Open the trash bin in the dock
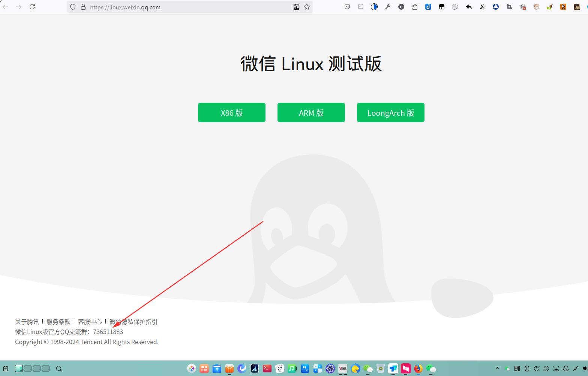Screen dimensions: 588x376 (x=380, y=369)
